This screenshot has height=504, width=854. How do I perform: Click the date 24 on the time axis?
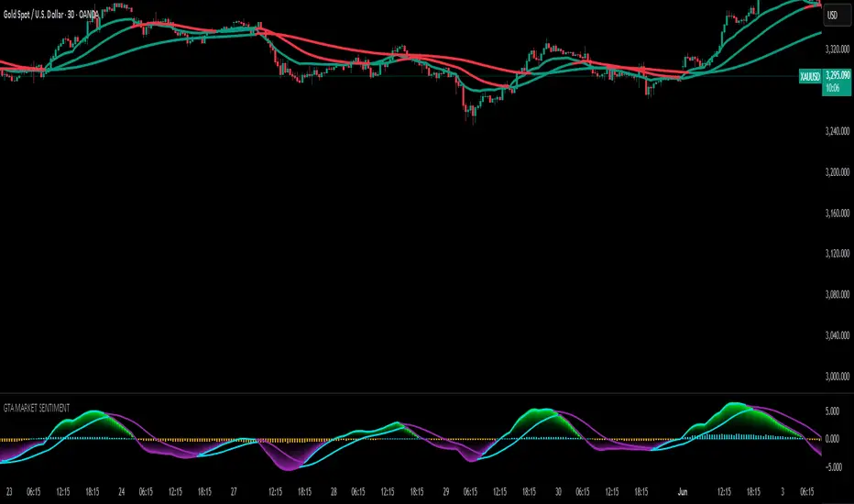122,492
